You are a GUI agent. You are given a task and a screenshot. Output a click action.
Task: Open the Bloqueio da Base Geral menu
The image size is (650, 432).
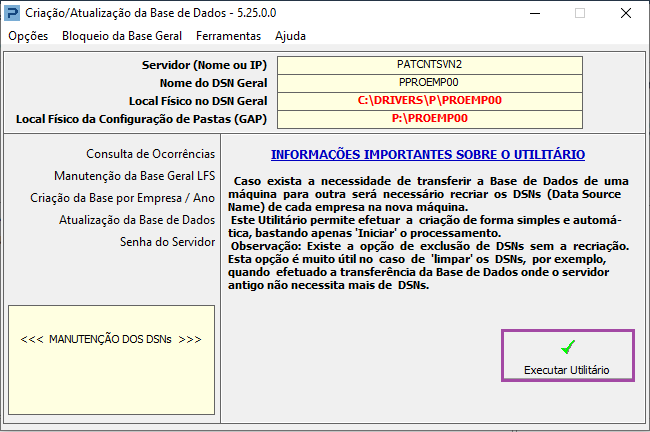pos(122,36)
